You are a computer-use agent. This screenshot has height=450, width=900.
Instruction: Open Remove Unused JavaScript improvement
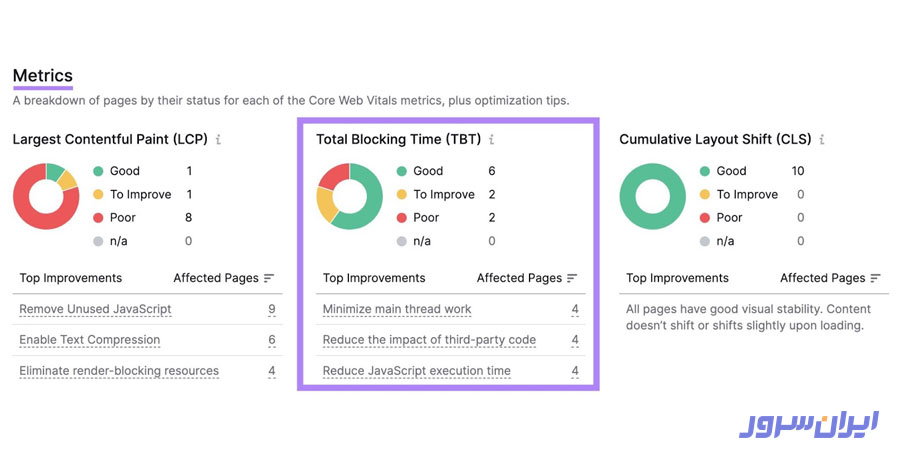click(95, 310)
